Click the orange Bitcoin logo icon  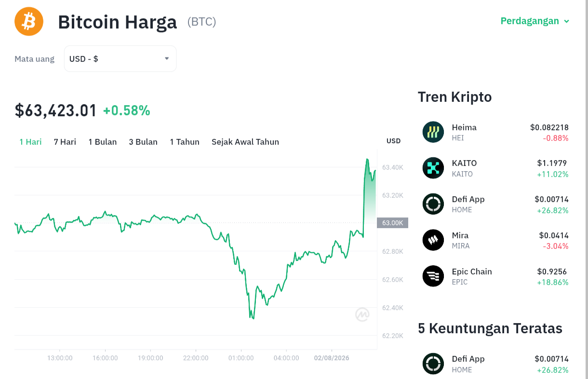29,21
